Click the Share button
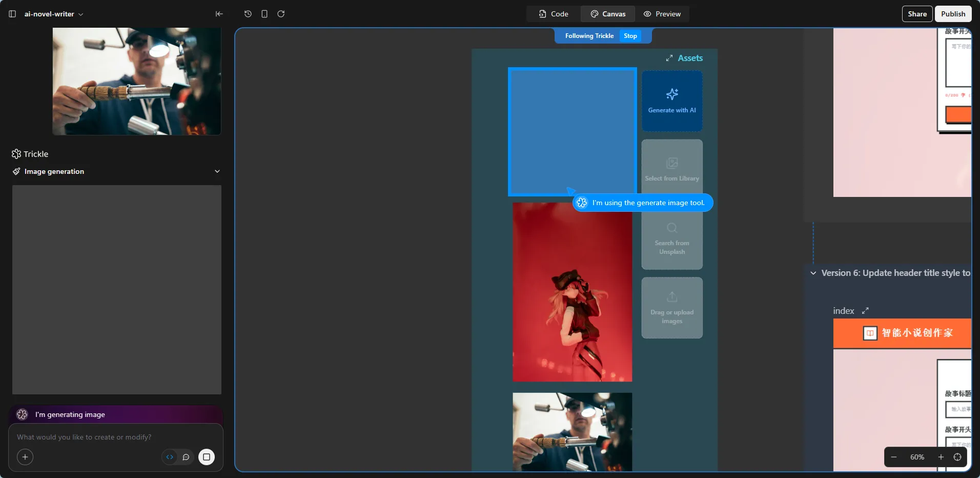The image size is (980, 478). [917, 14]
